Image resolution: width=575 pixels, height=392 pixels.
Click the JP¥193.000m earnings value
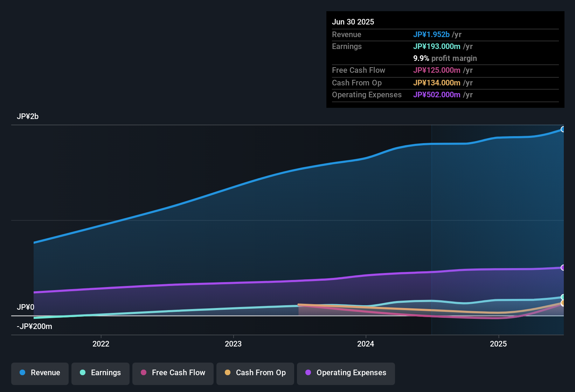[x=437, y=46]
